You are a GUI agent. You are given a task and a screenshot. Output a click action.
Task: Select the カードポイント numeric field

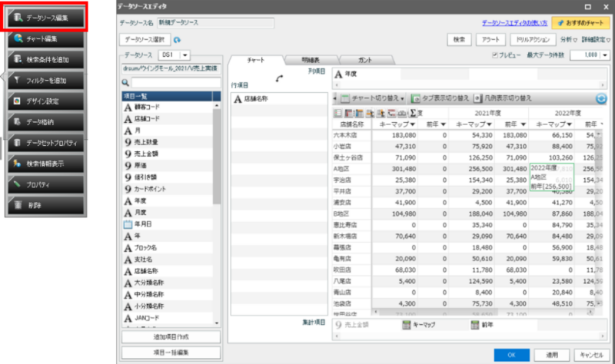[168, 189]
